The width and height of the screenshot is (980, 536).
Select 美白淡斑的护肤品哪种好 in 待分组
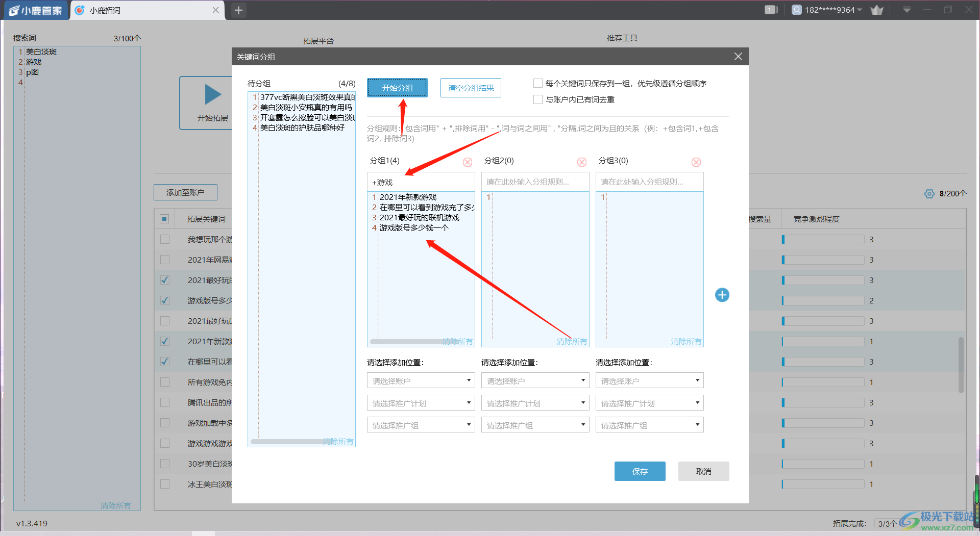(302, 128)
